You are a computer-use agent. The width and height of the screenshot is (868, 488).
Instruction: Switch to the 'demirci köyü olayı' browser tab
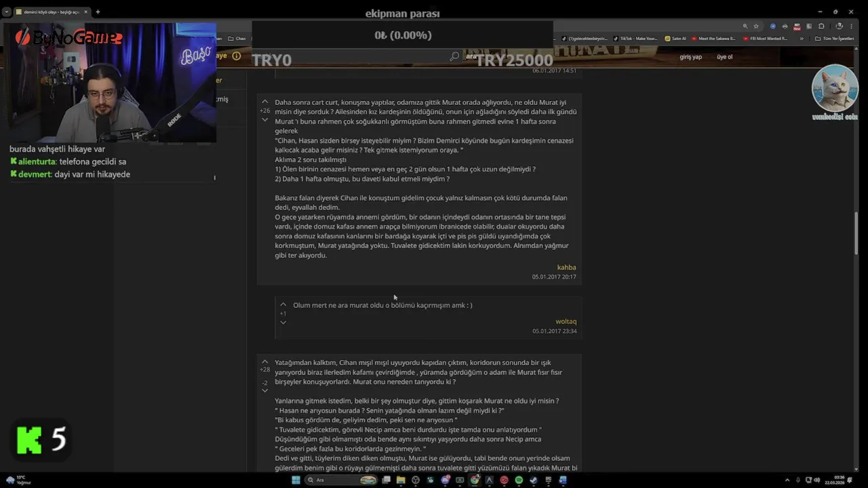point(51,12)
